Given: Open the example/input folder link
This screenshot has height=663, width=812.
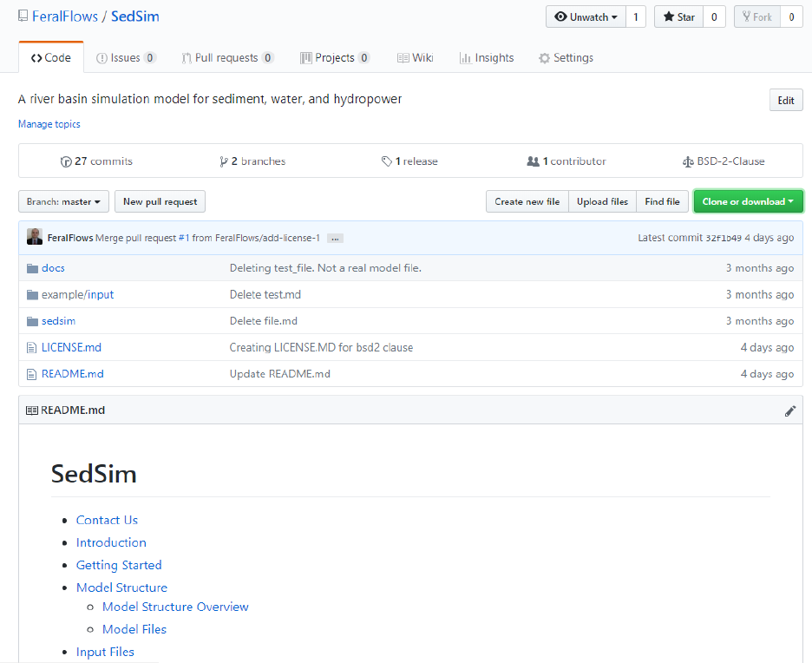Looking at the screenshot, I should tap(78, 294).
